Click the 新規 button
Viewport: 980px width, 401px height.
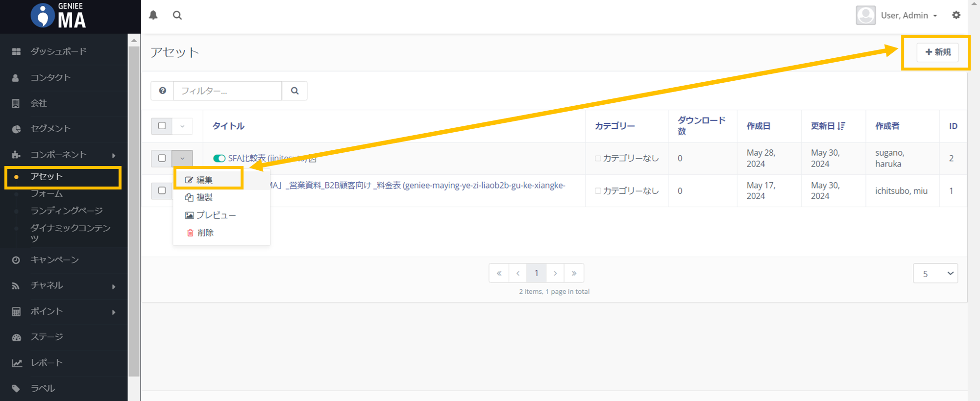pos(938,52)
